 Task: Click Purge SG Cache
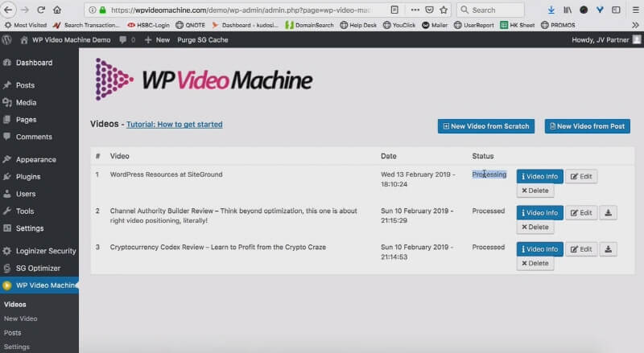[x=203, y=40]
